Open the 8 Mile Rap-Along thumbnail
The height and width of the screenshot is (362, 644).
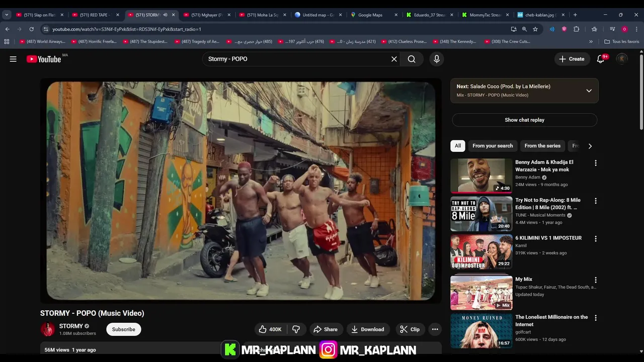click(x=481, y=214)
